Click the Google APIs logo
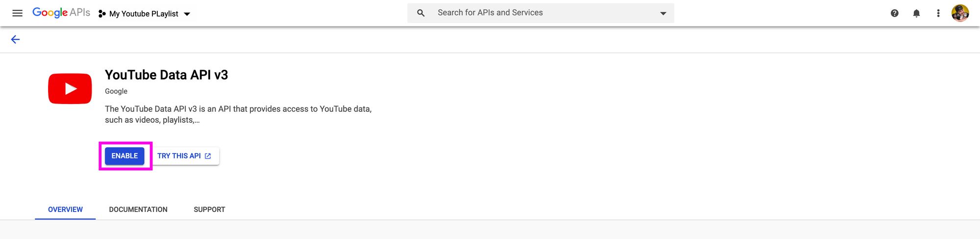Viewport: 980px width, 239px height. point(61,13)
